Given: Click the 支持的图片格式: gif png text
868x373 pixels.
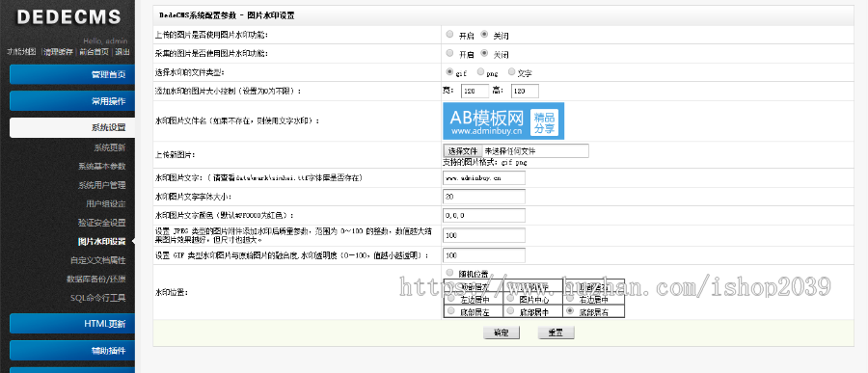Looking at the screenshot, I should click(x=485, y=163).
